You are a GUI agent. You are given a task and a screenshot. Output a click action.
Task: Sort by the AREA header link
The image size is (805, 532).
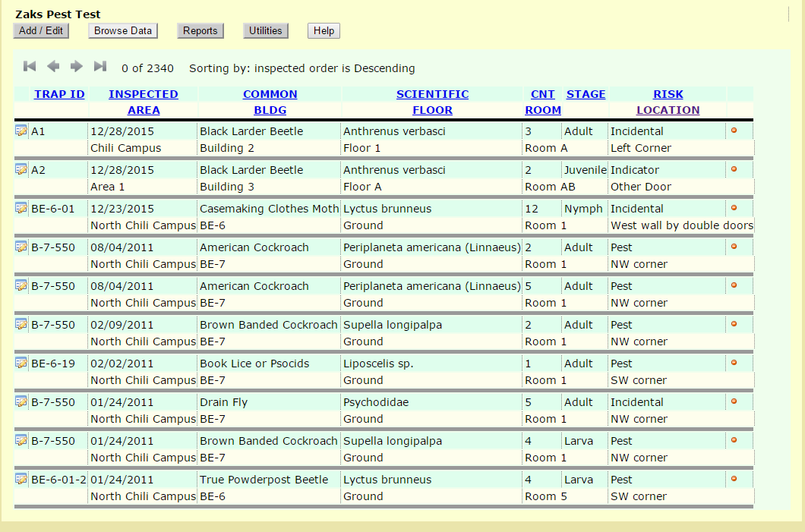pos(144,110)
